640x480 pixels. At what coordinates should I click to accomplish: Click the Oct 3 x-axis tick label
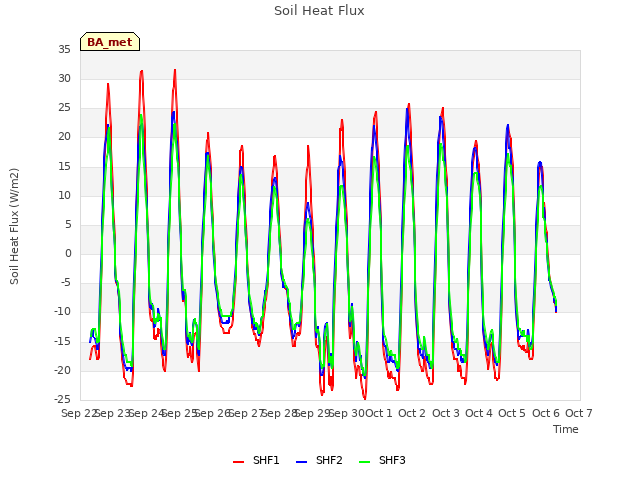coord(446,413)
